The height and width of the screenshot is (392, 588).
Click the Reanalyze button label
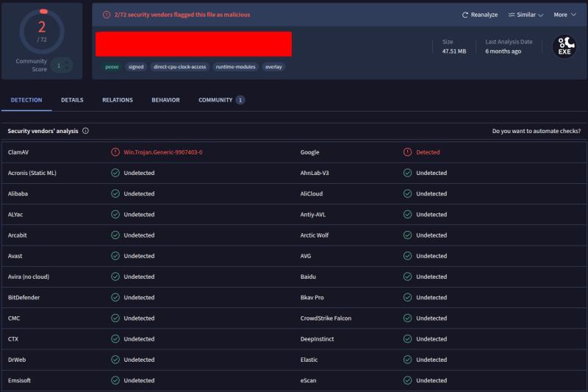tap(484, 15)
